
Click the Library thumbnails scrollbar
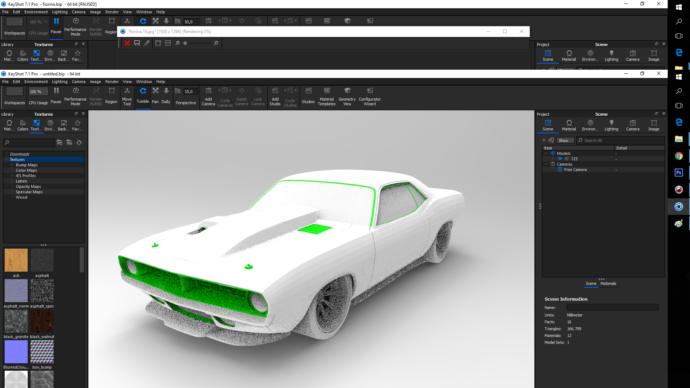82,260
